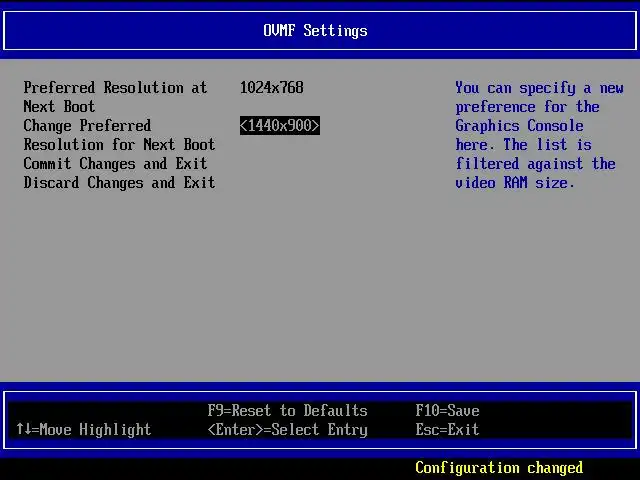Click the 1024x768 current resolution value
The width and height of the screenshot is (640, 480).
(x=272, y=87)
